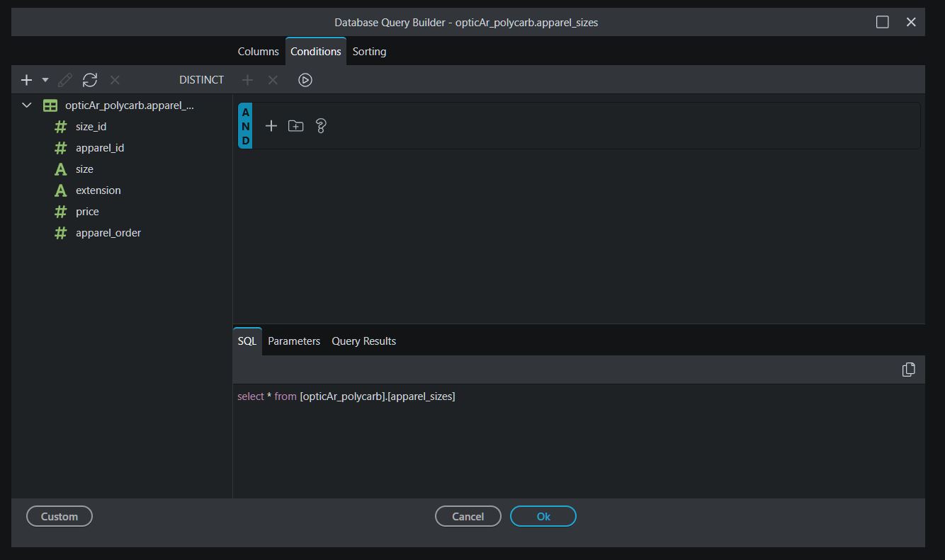This screenshot has height=560, width=945.
Task: Run the query with the play icon
Action: tap(305, 80)
